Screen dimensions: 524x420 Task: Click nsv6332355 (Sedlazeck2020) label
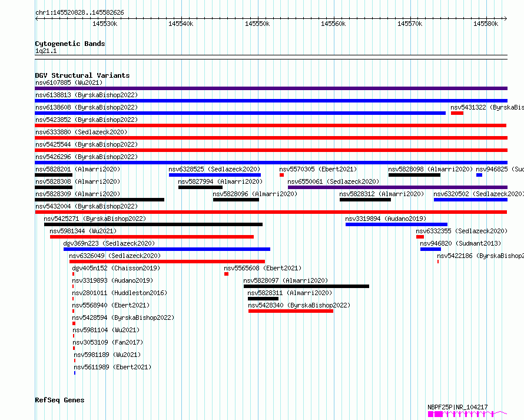point(462,231)
